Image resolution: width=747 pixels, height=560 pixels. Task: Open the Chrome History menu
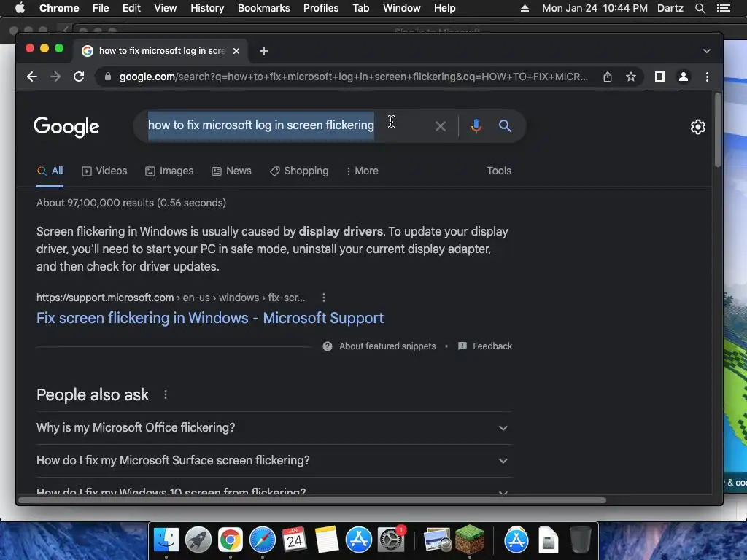(207, 8)
